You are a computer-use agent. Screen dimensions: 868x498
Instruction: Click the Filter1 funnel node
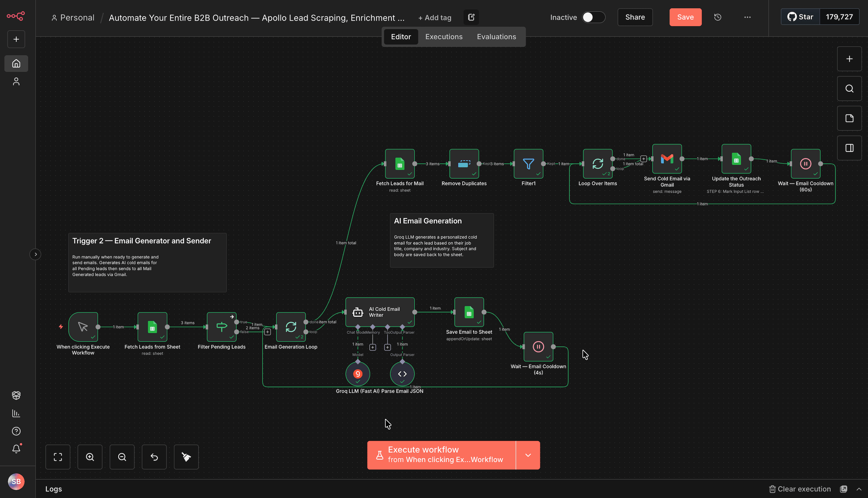pos(528,163)
